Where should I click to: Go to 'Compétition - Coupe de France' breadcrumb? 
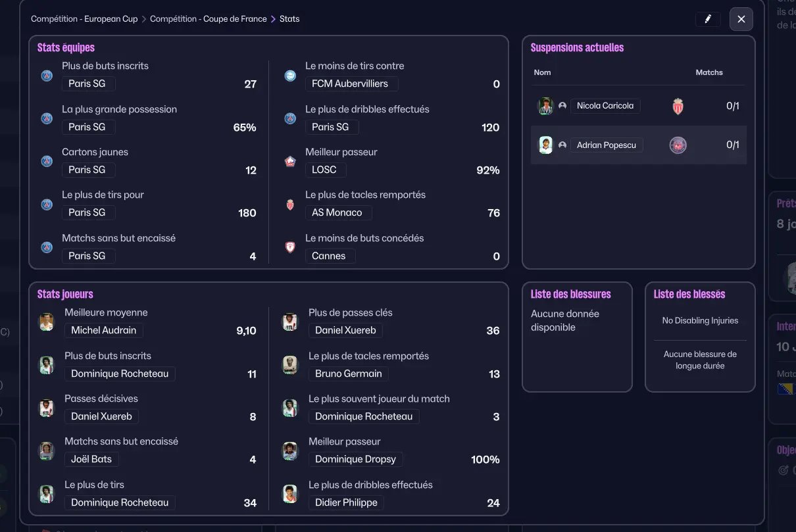pos(208,19)
